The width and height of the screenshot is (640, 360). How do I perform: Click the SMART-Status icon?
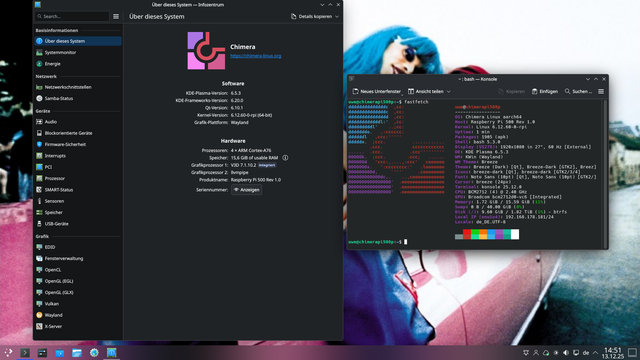39,190
